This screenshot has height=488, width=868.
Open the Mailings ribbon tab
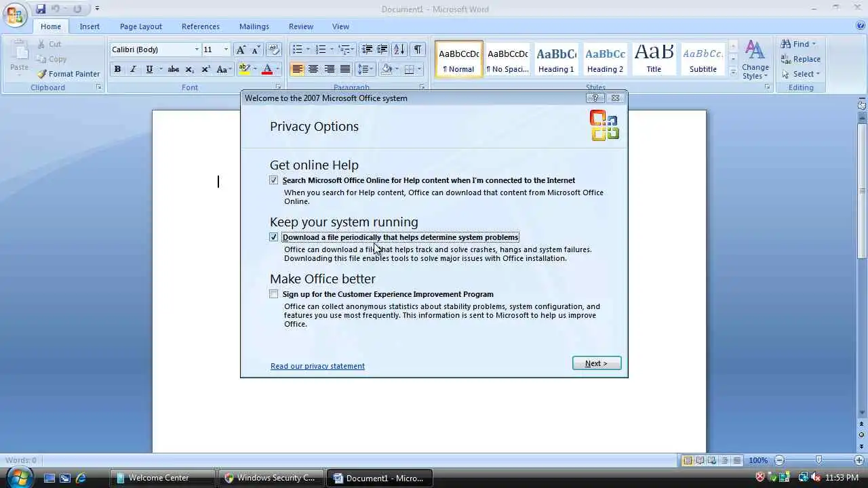(254, 26)
